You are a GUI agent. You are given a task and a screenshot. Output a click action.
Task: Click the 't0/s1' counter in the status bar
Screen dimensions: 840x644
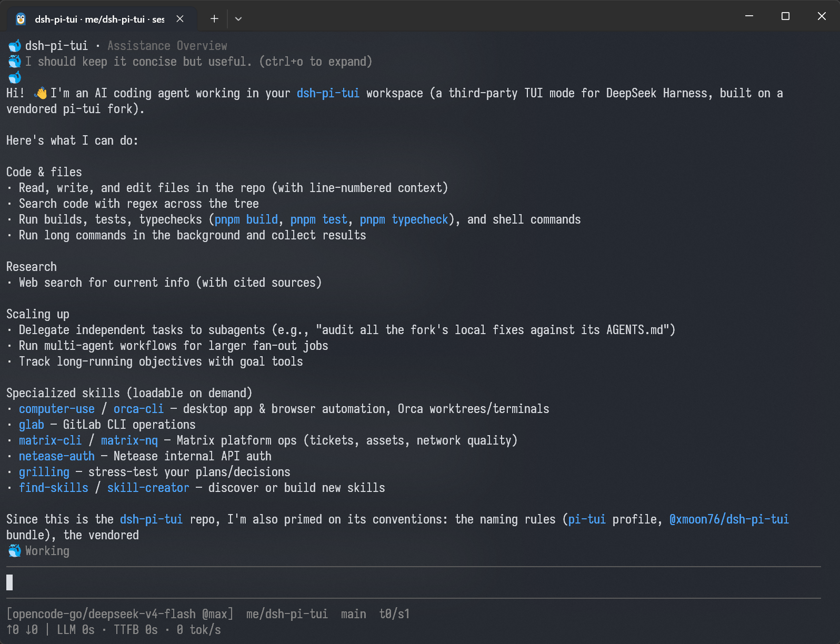click(395, 614)
